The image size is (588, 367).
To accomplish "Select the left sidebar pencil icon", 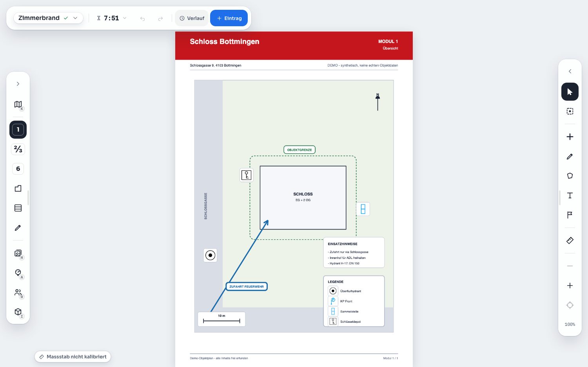I will point(18,228).
